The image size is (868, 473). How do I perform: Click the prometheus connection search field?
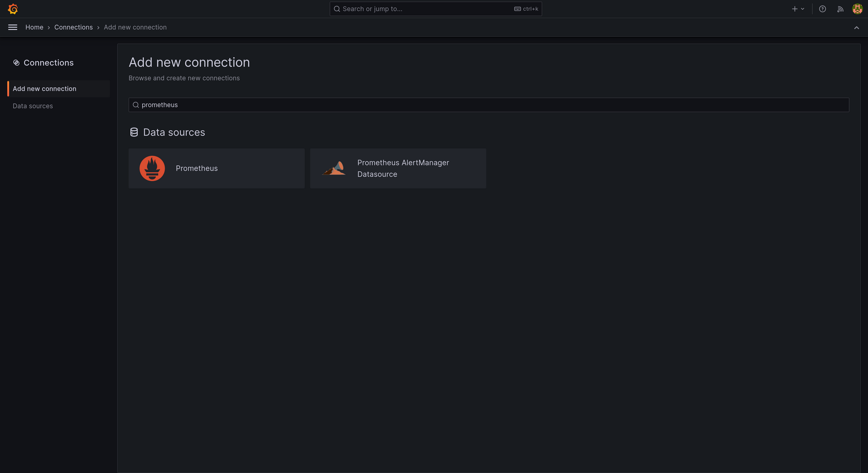pyautogui.click(x=489, y=105)
